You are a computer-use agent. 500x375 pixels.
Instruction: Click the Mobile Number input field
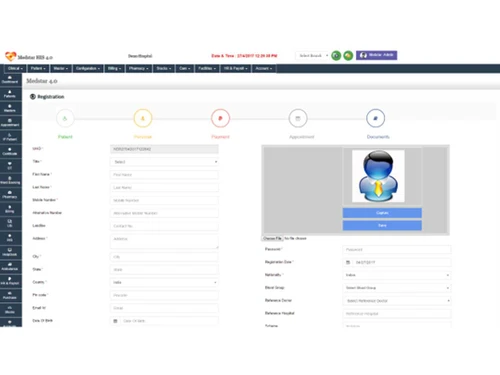pyautogui.click(x=164, y=200)
